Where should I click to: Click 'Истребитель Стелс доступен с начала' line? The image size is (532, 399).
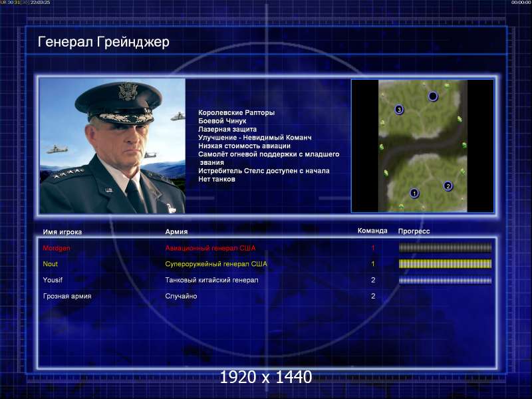click(264, 171)
